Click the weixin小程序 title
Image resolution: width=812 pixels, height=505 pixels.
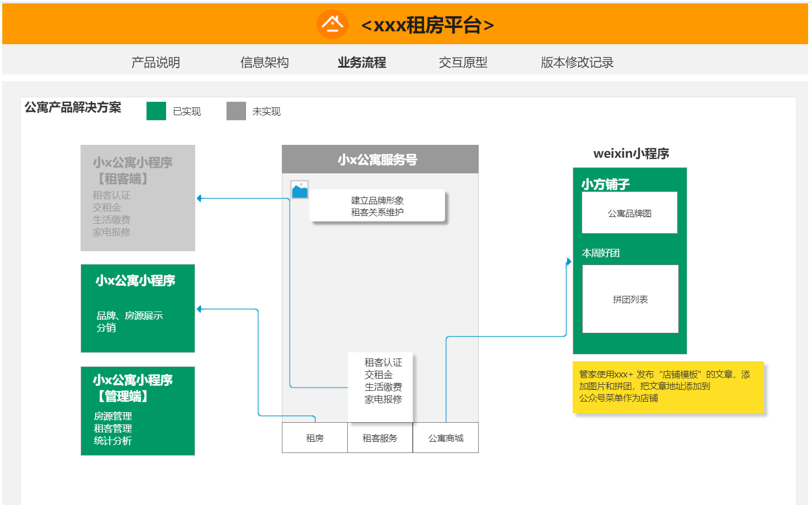(x=631, y=153)
